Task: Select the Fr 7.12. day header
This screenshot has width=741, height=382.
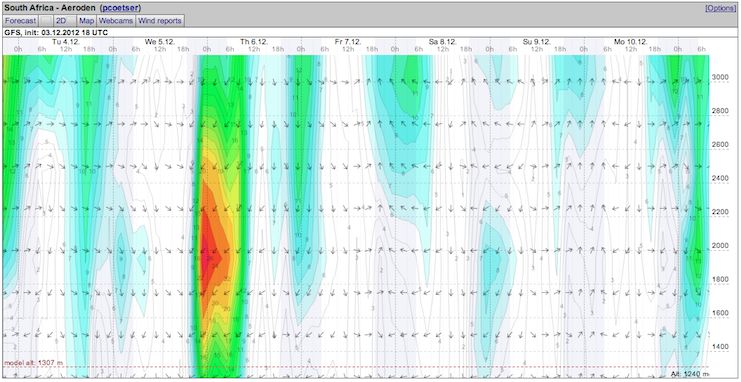Action: [348, 42]
